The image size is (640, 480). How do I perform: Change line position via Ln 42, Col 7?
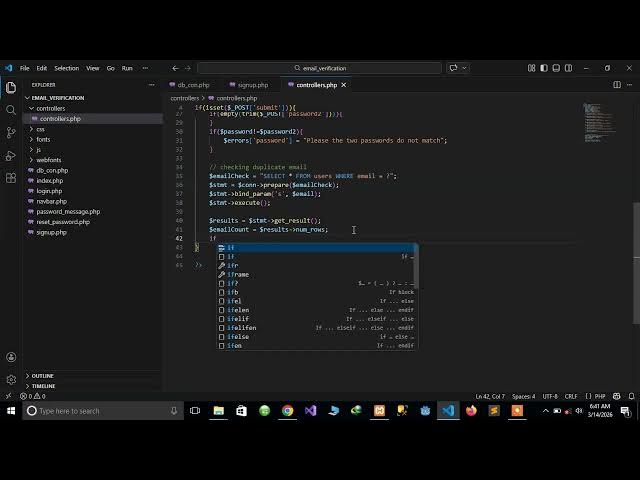(490, 396)
